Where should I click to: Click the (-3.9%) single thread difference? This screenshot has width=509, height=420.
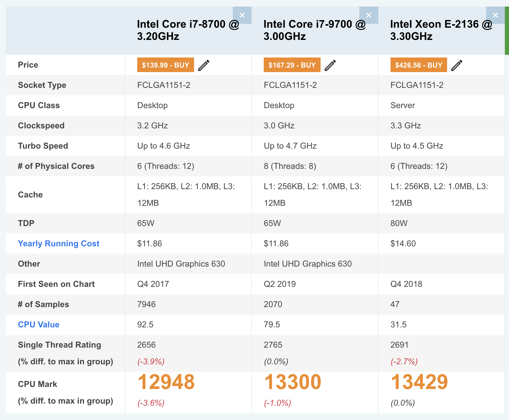(x=151, y=361)
